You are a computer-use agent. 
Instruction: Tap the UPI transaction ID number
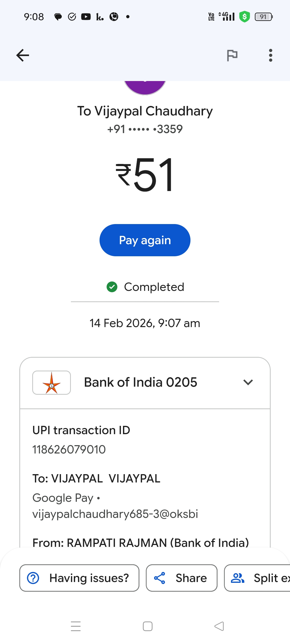[x=69, y=449]
